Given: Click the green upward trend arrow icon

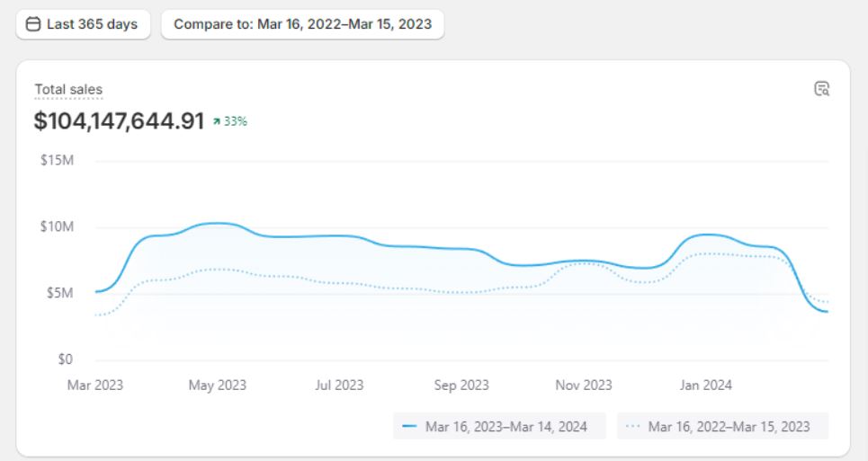Looking at the screenshot, I should click(217, 122).
